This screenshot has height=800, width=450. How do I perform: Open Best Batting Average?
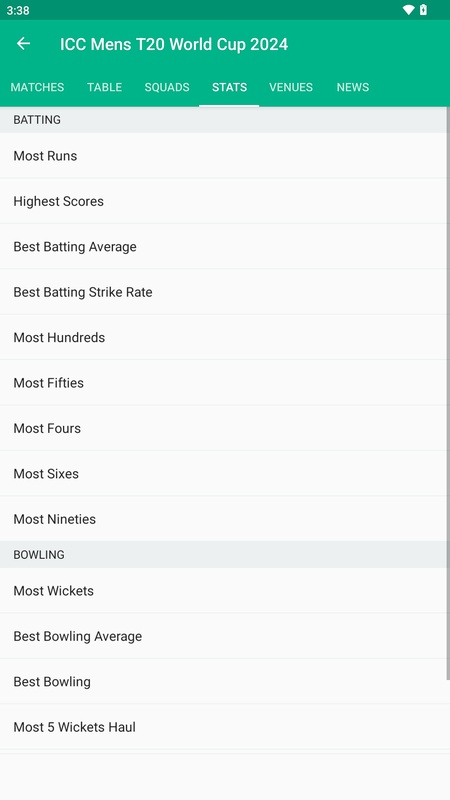(x=223, y=246)
